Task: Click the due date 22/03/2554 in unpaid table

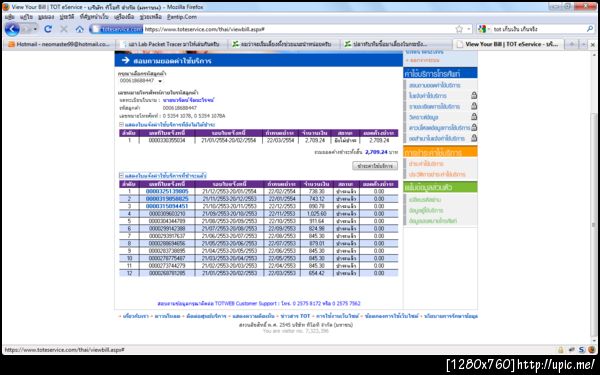Action: coord(281,140)
